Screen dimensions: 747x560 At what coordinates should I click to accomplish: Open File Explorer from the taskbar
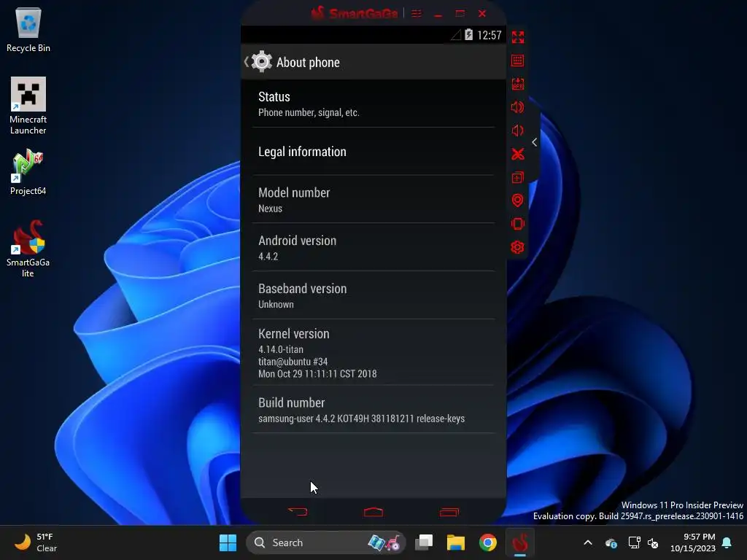pyautogui.click(x=456, y=542)
